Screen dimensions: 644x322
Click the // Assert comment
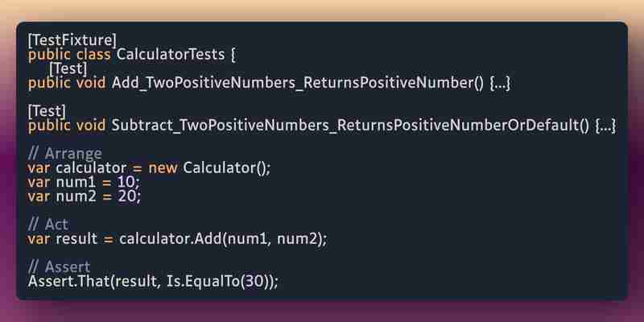(x=59, y=267)
